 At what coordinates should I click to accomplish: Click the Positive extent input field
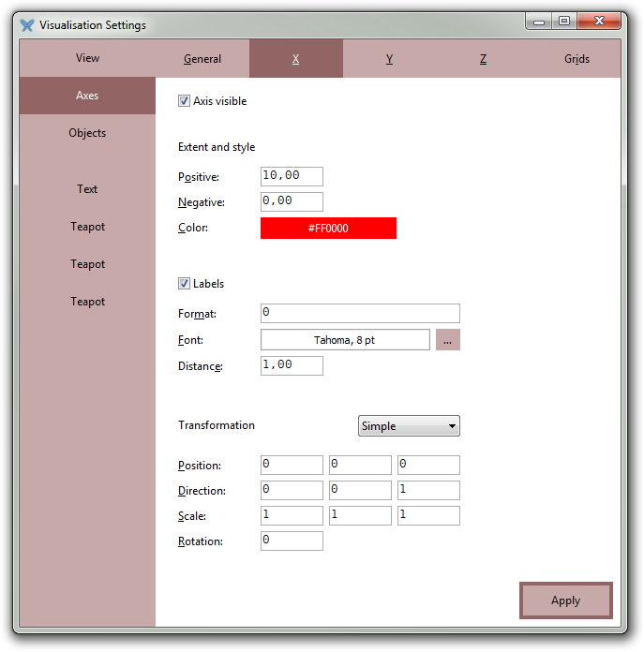292,176
